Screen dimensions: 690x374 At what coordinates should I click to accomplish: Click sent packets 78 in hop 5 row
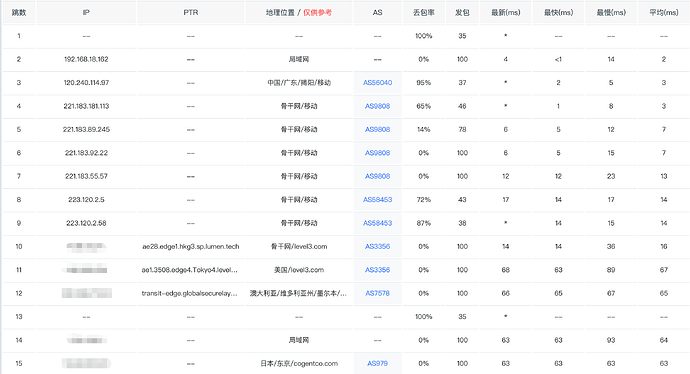coord(462,129)
